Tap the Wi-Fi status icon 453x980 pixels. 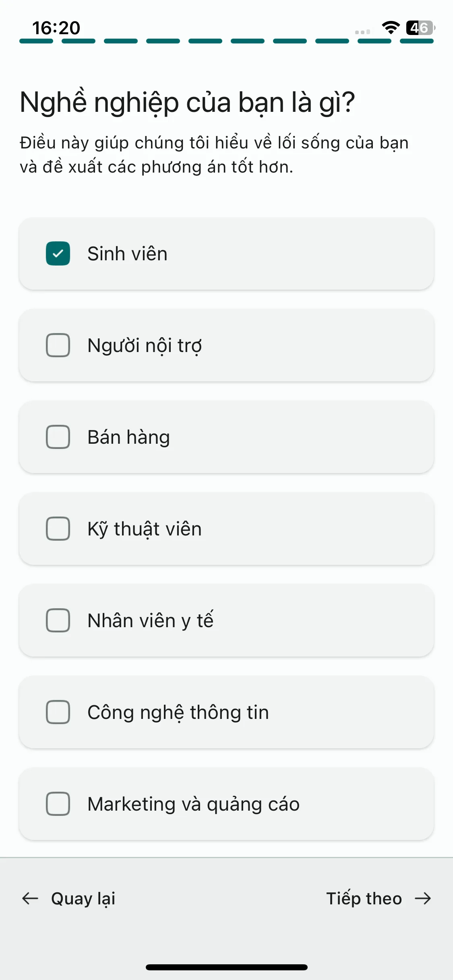coord(391,28)
